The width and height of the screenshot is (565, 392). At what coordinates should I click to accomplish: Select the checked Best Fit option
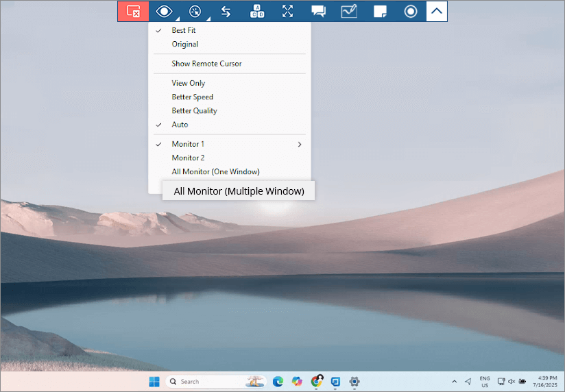pos(183,30)
